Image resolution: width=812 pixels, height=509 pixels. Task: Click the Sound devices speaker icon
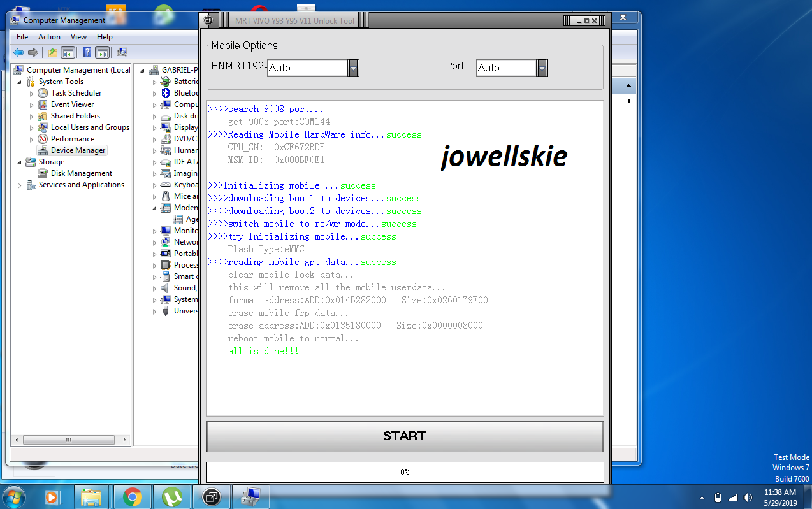[x=166, y=288]
